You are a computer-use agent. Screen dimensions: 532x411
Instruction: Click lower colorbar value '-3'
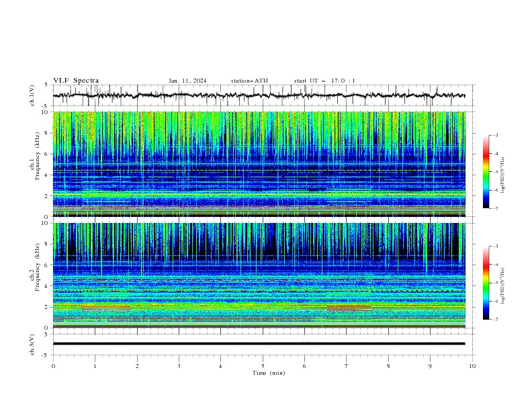pyautogui.click(x=496, y=246)
